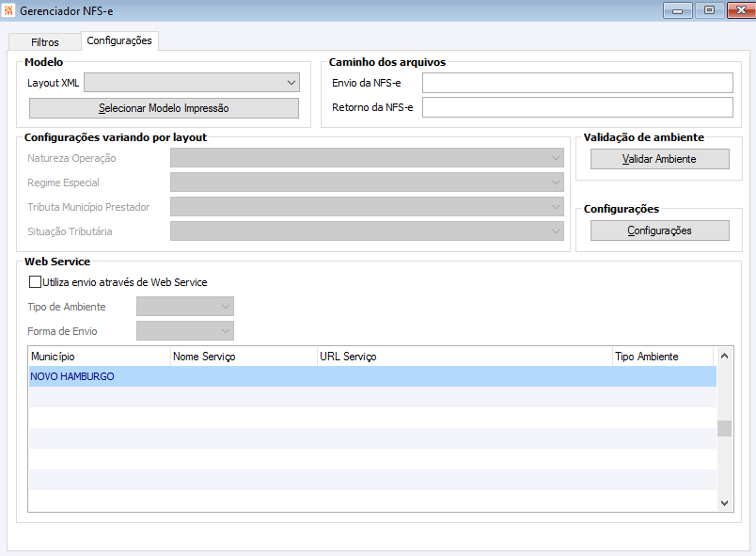Image resolution: width=756 pixels, height=556 pixels.
Task: Open the Regime Especial dropdown
Action: coord(367,183)
